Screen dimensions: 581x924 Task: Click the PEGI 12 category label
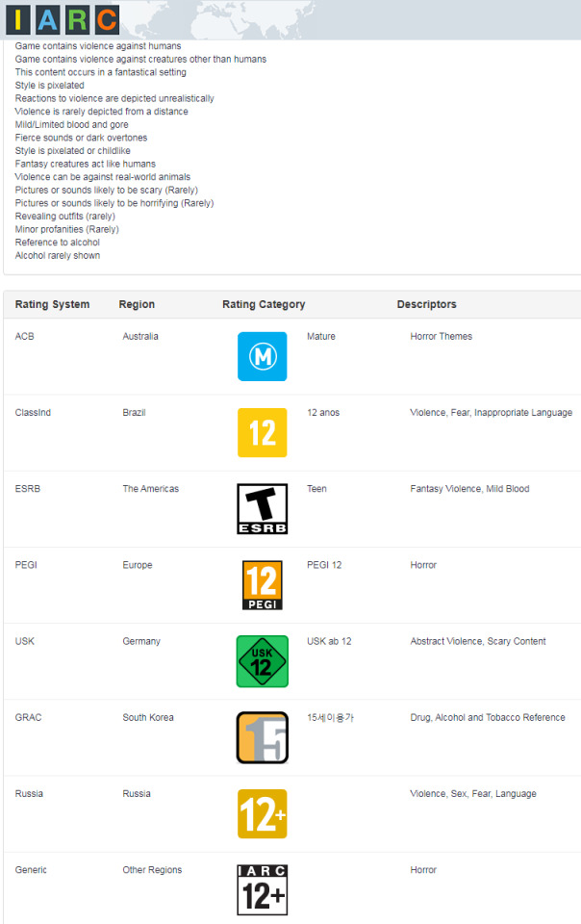point(324,565)
